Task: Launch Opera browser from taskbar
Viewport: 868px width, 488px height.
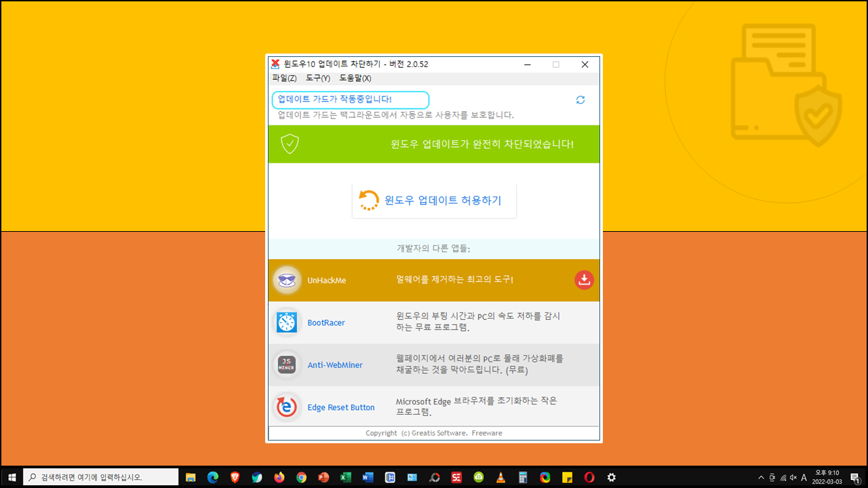Action: [589, 477]
